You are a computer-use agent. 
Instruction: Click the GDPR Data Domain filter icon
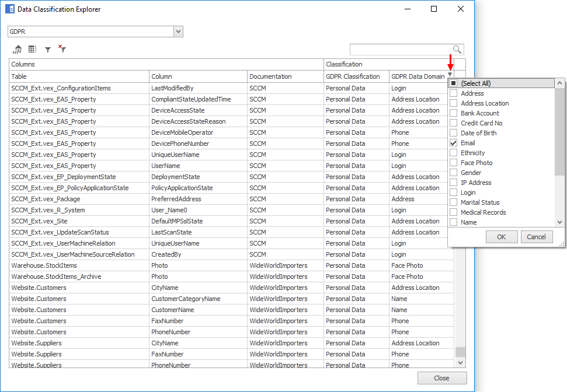click(x=450, y=75)
